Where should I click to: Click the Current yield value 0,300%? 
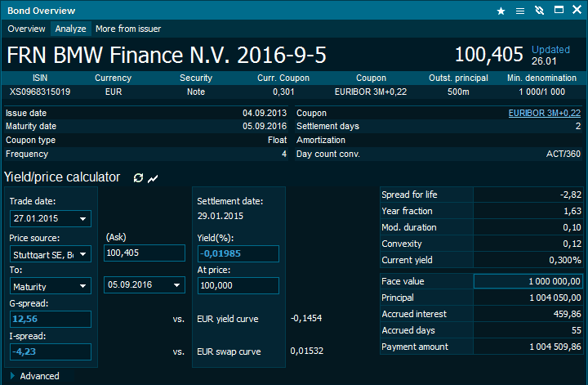point(565,260)
